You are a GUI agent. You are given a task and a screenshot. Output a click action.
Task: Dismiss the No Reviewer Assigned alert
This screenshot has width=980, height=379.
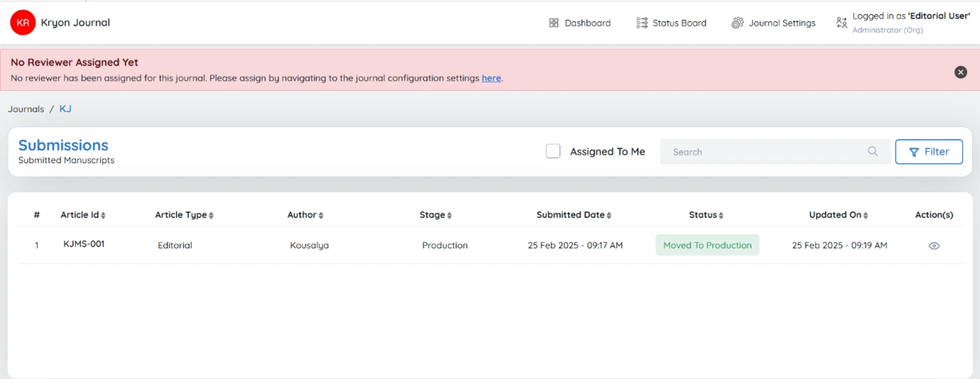tap(961, 72)
